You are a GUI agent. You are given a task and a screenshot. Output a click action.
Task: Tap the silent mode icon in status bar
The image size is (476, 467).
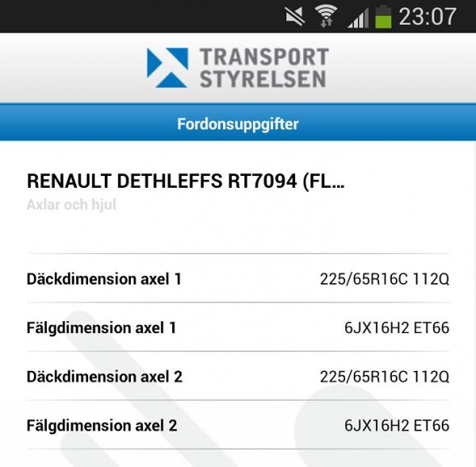click(x=295, y=16)
